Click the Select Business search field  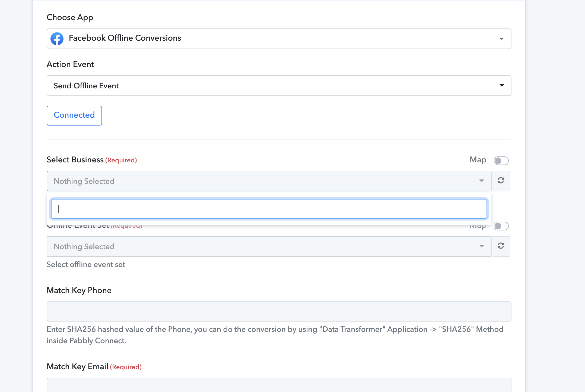(269, 209)
